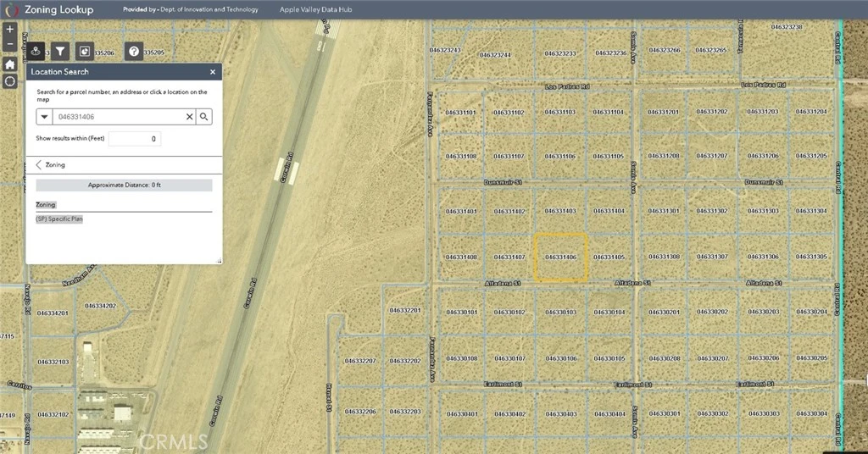Clear the parcel search text
Viewport: 868px width, 454px height.
(x=189, y=117)
